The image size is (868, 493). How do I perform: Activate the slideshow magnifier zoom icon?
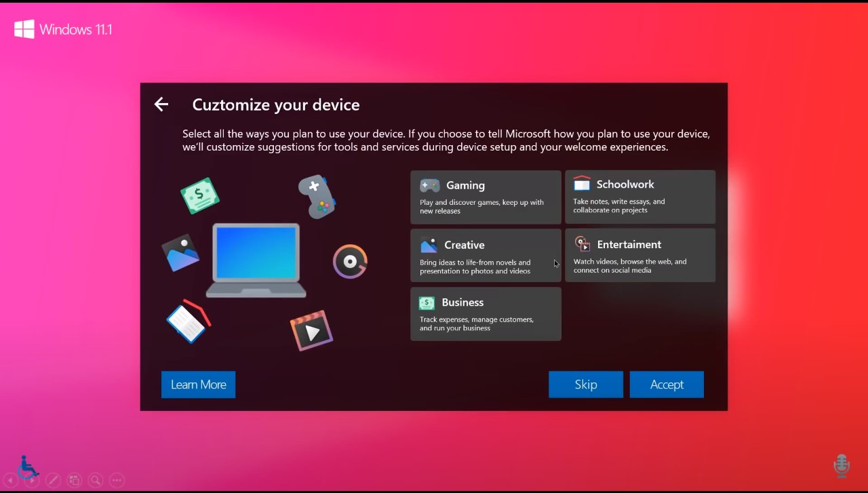96,480
